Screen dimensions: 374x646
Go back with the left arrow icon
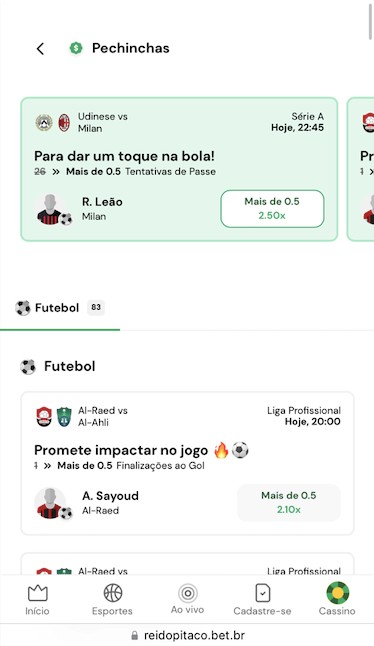pos(40,49)
